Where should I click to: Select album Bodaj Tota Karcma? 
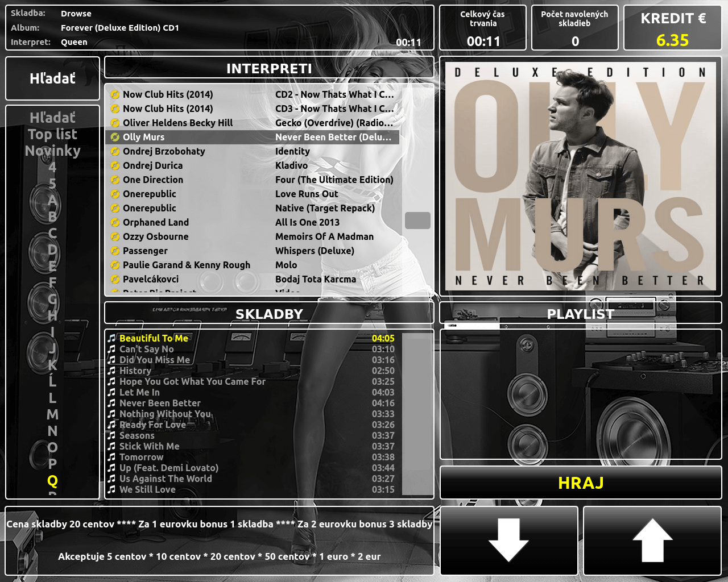point(316,279)
